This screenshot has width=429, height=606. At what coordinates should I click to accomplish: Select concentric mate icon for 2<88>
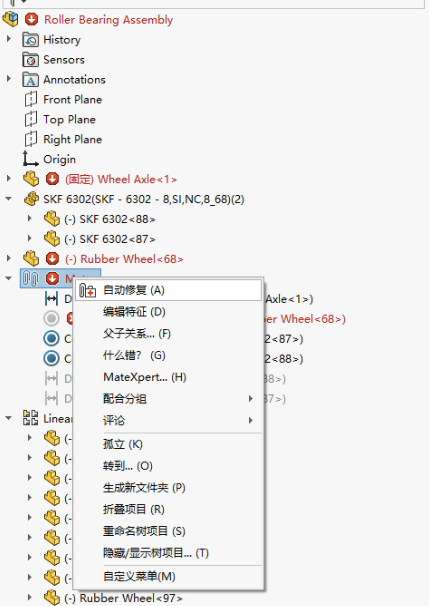point(51,359)
